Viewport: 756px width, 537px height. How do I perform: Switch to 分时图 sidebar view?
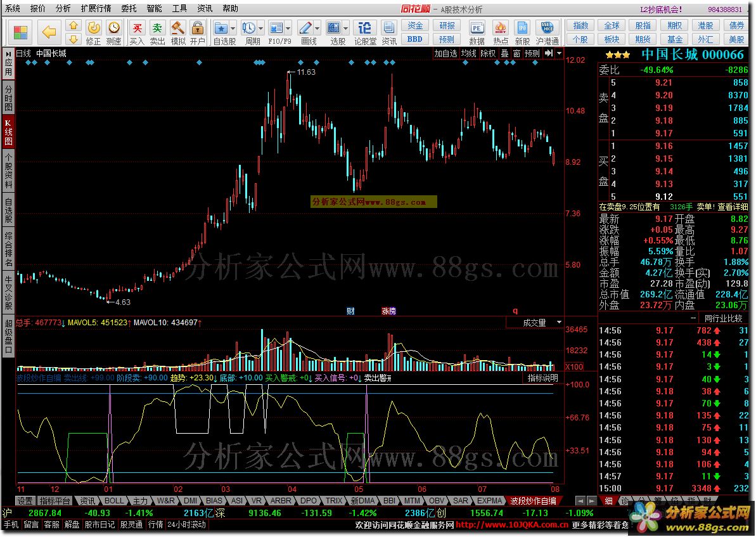point(8,98)
